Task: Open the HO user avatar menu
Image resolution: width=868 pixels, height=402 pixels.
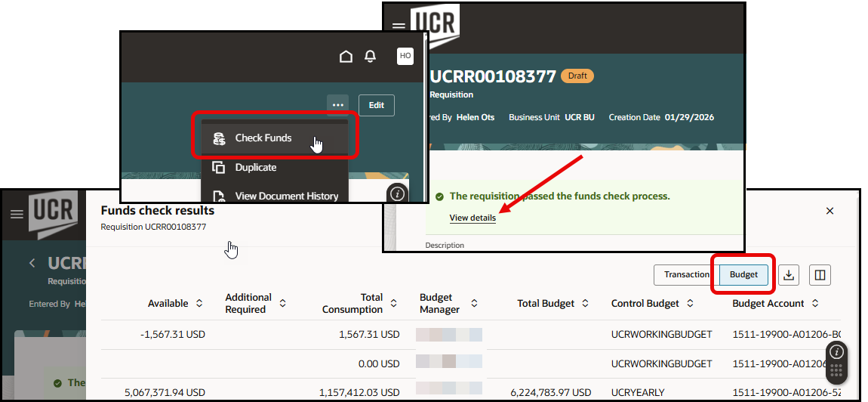Action: coord(405,56)
